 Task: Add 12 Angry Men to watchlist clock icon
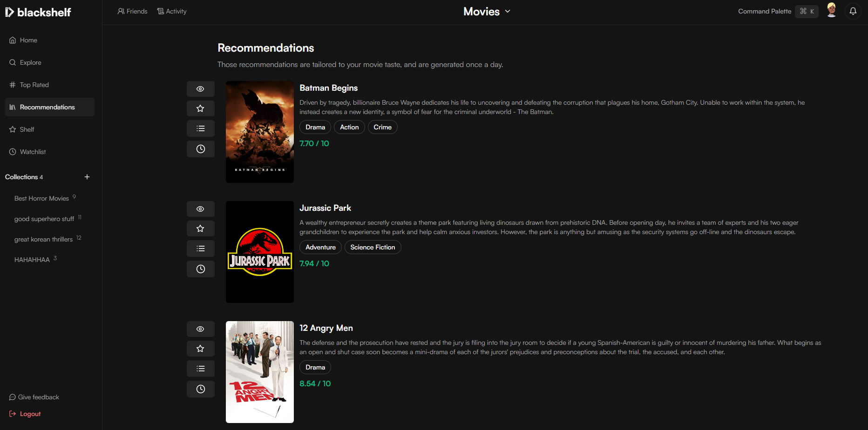(x=200, y=389)
